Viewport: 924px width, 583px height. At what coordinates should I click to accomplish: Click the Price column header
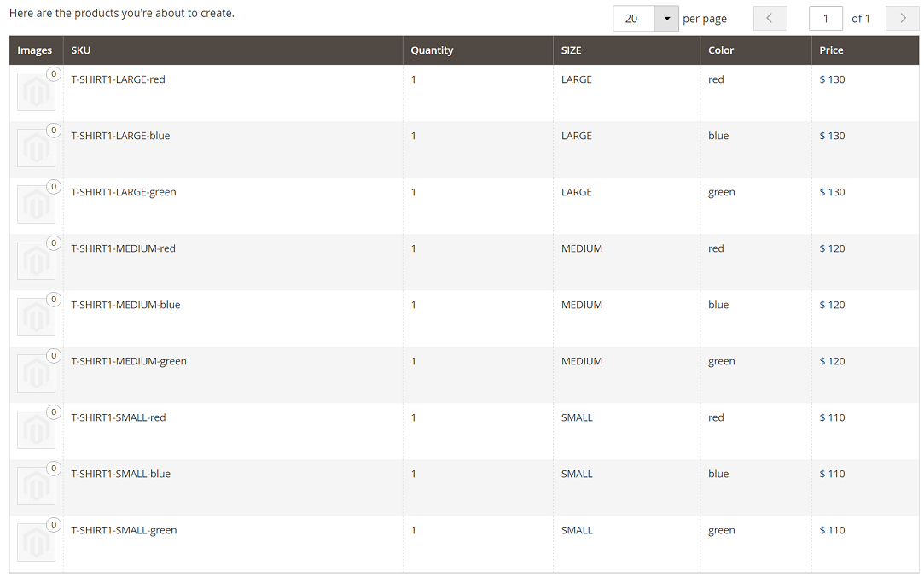tap(831, 50)
